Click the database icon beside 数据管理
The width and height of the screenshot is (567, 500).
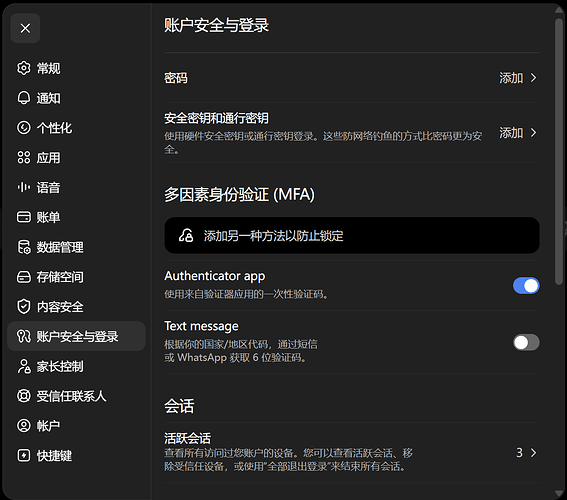pos(24,247)
